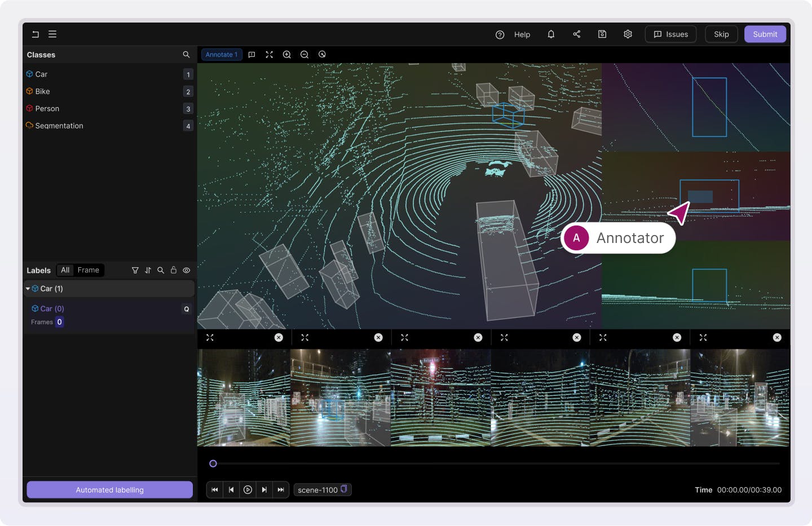This screenshot has height=526, width=812.
Task: Toggle the lock icon in Labels panel
Action: (x=174, y=271)
